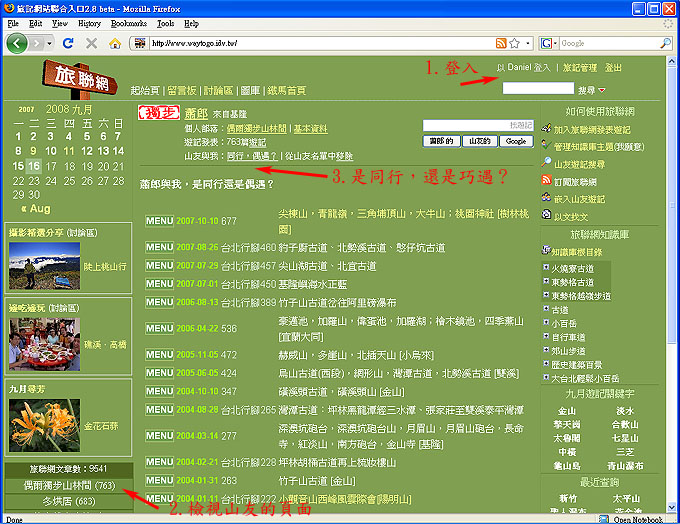The height and width of the screenshot is (524, 680).
Task: Open the History menu
Action: click(x=89, y=22)
